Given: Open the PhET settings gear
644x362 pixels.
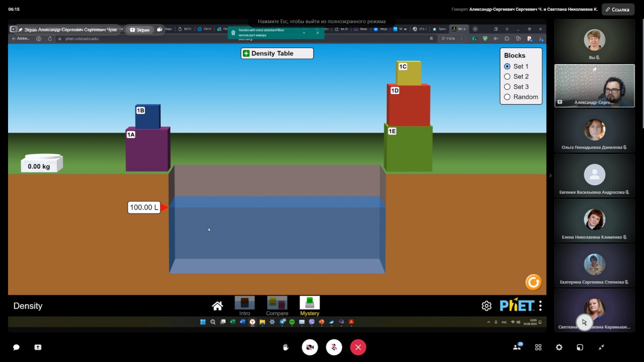Looking at the screenshot, I should click(486, 306).
